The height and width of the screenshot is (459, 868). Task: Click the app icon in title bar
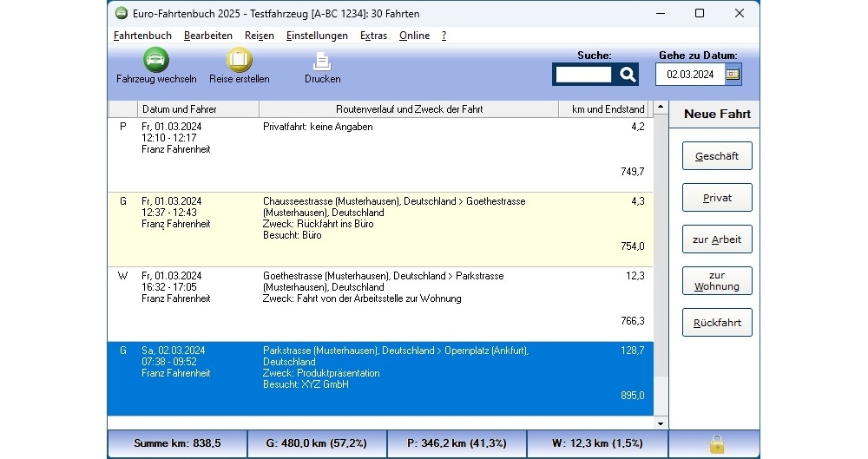(x=122, y=13)
